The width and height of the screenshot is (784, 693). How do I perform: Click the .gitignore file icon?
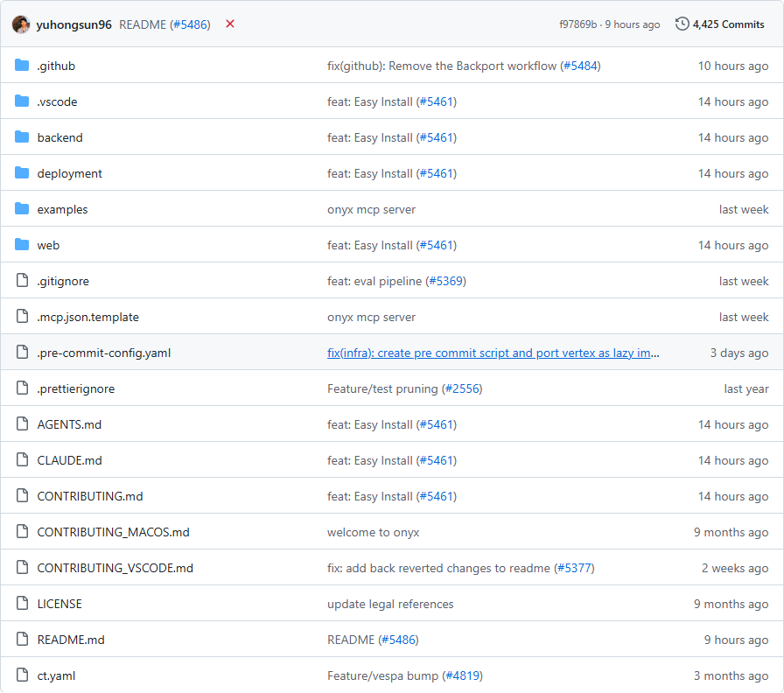22,281
